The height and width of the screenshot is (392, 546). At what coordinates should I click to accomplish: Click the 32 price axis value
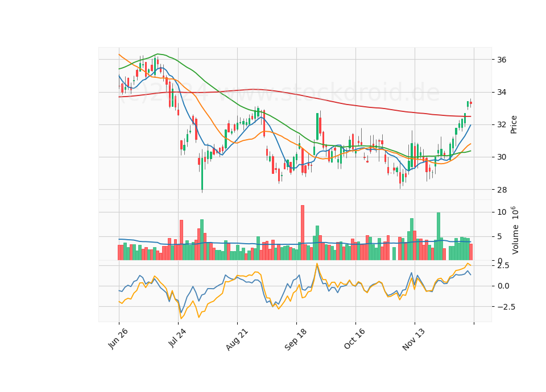point(502,124)
